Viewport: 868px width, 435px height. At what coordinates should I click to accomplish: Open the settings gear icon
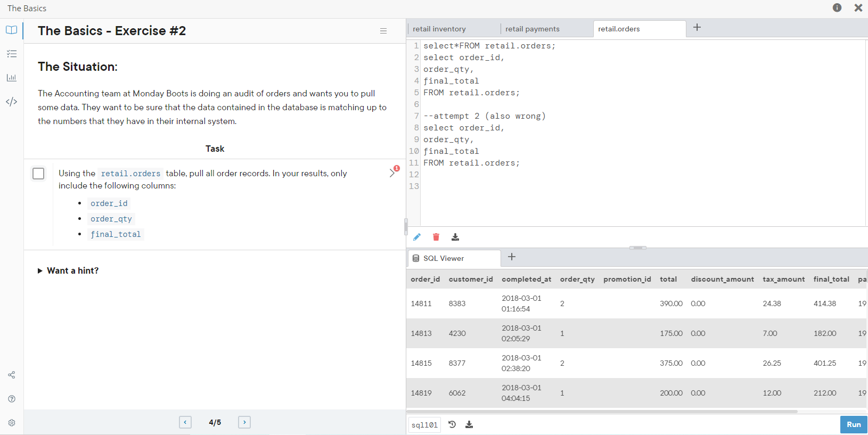pyautogui.click(x=12, y=423)
